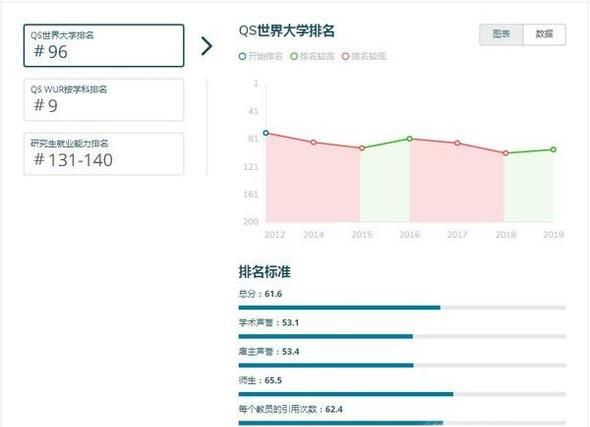Click the 每个教员的引用次数 62.4 progress bar
This screenshot has width=590, height=427.
(x=402, y=423)
